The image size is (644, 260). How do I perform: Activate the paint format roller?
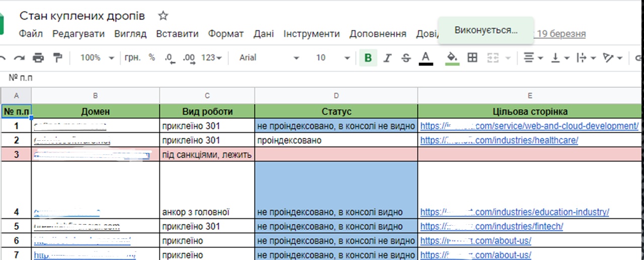click(57, 58)
